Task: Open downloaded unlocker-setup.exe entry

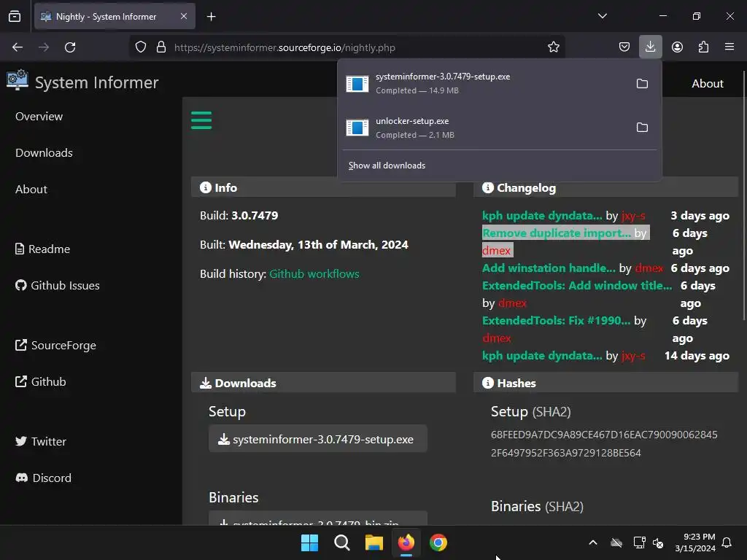Action: (484, 128)
